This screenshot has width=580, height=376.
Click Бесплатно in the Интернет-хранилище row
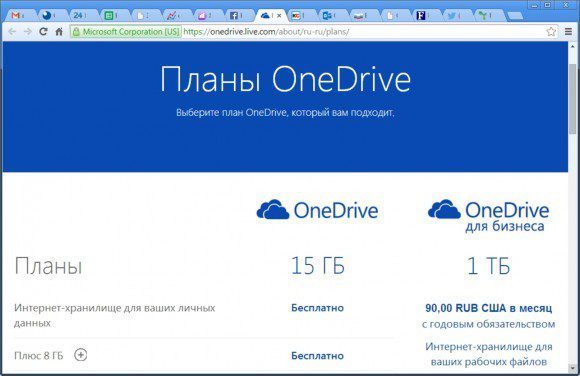click(x=317, y=308)
